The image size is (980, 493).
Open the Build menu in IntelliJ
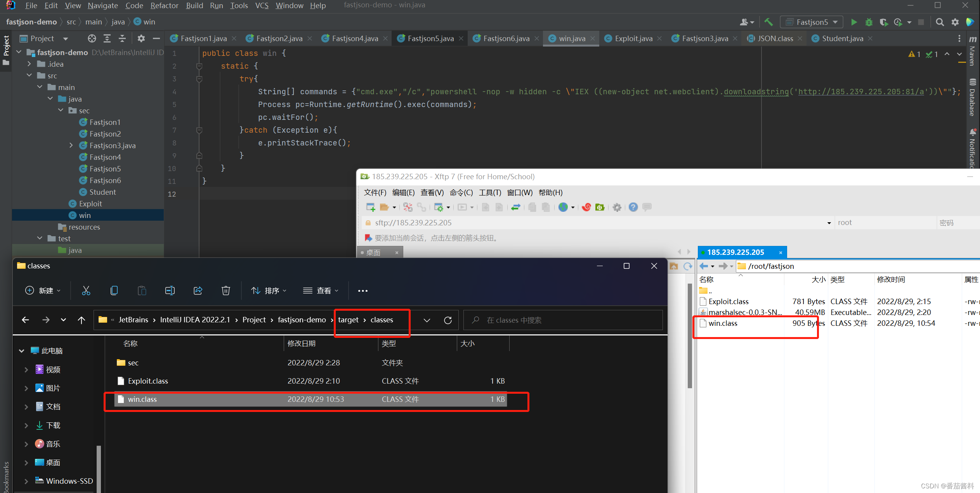[194, 5]
